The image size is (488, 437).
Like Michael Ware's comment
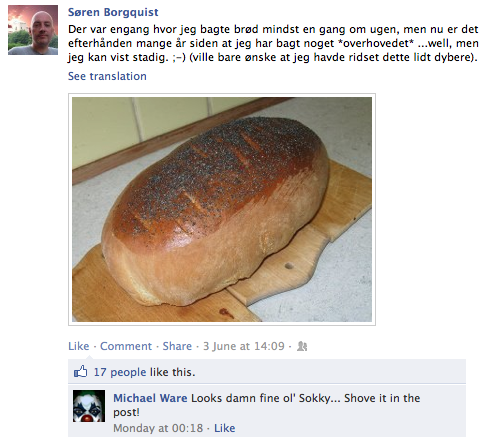224,428
